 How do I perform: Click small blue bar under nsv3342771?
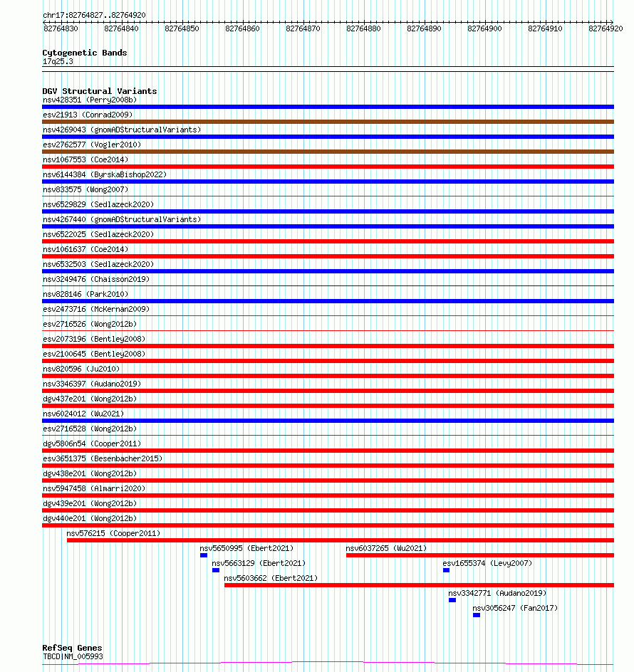coord(452,600)
